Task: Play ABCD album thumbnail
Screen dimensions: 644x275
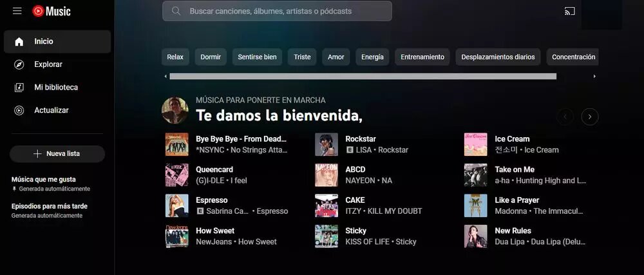Action: point(327,175)
